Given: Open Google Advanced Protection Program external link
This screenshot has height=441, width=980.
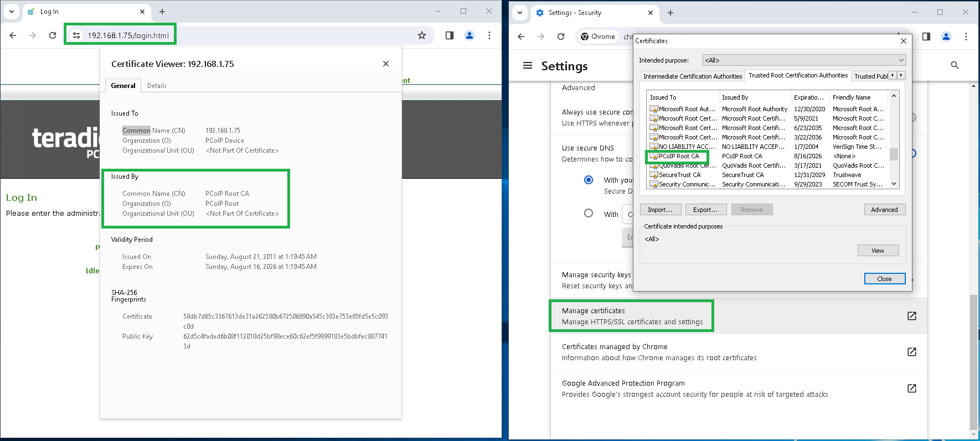Looking at the screenshot, I should tap(911, 388).
